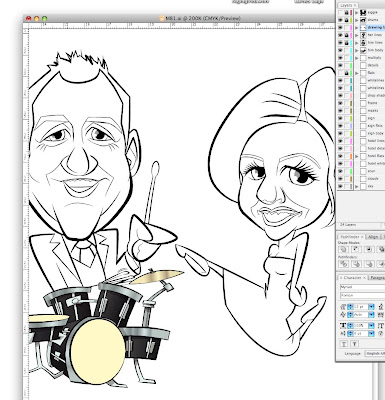
Task: Click the lock icon on the him lines layer
Action: pos(347,43)
